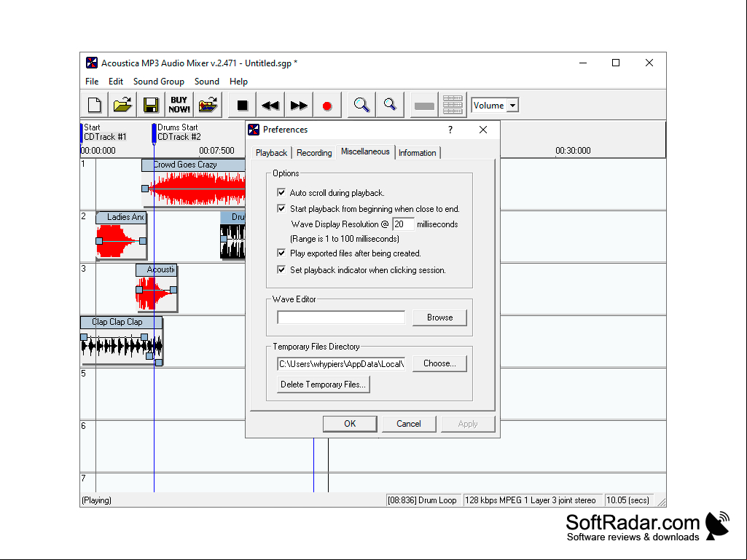The width and height of the screenshot is (747, 560).
Task: Maximize the Acoustica main window
Action: 616,63
